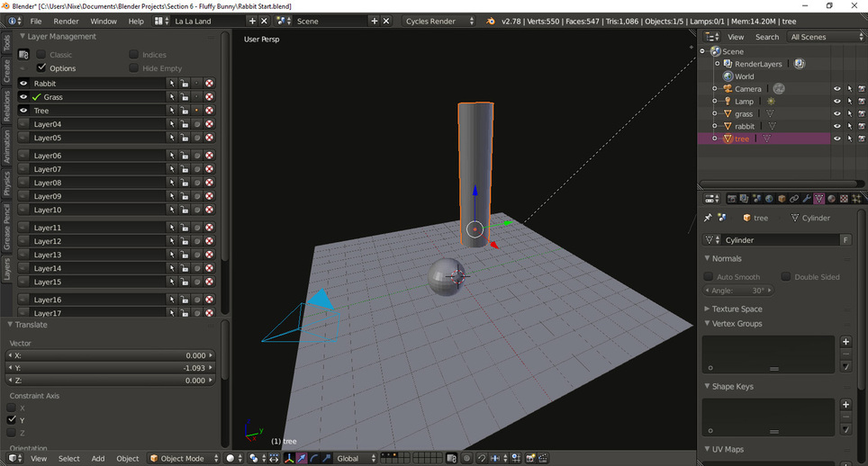
Task: Select the rotate manipulator arc icon
Action: click(314, 458)
